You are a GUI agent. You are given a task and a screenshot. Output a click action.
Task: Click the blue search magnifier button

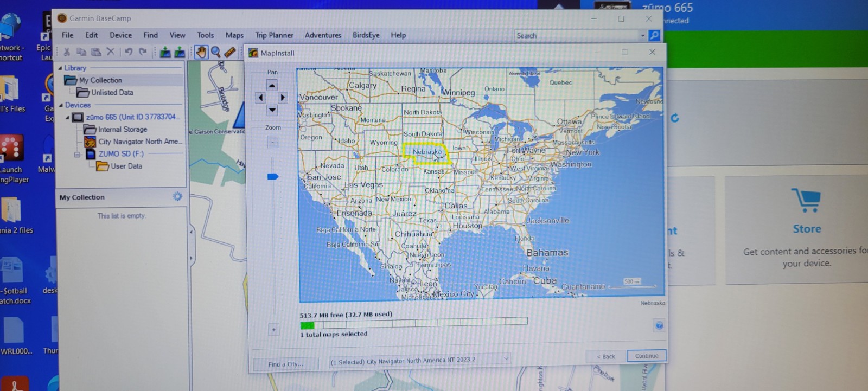pos(654,36)
